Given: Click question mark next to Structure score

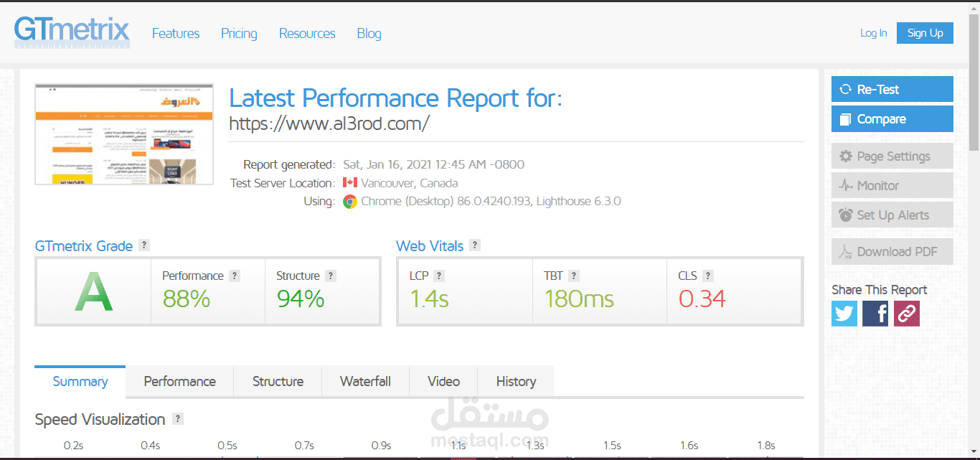Looking at the screenshot, I should click(330, 276).
